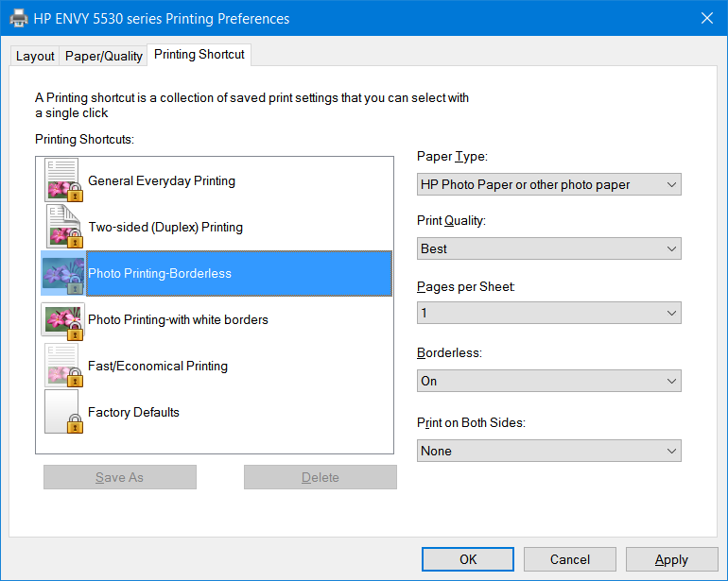Image resolution: width=728 pixels, height=581 pixels.
Task: Click the Fast/Economical Printing shortcut icon
Action: tap(63, 366)
